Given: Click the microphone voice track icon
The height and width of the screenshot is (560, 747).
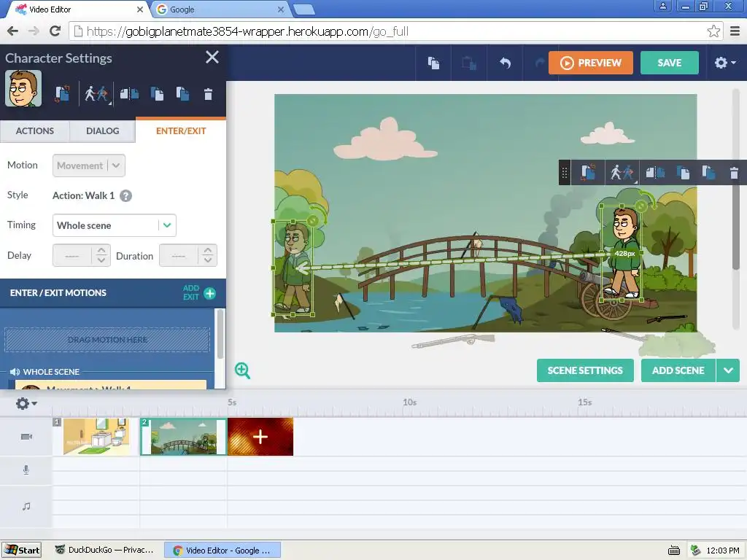Looking at the screenshot, I should 26,470.
